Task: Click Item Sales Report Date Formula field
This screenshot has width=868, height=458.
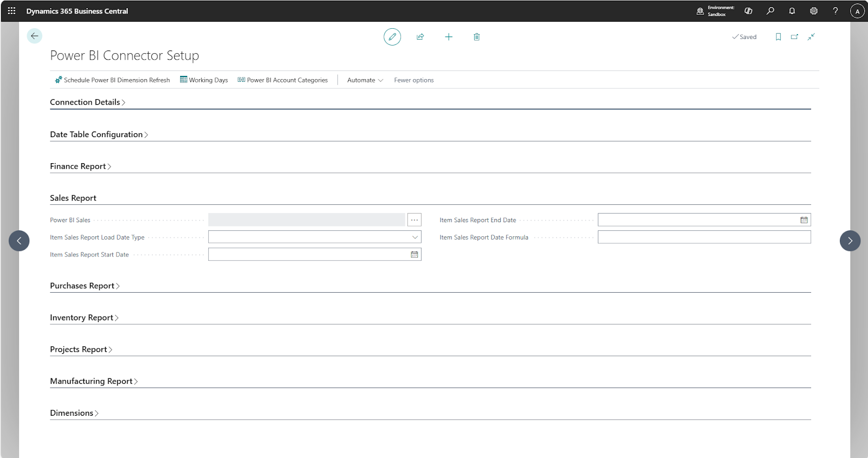Action: pos(704,237)
